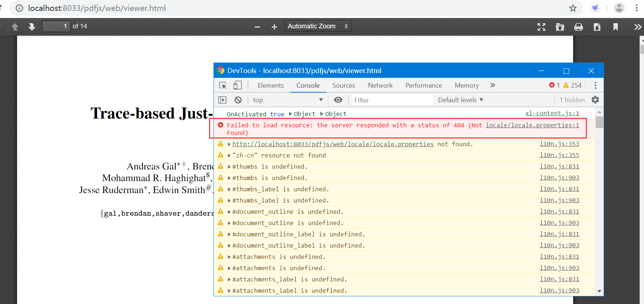644x304 pixels.
Task: Clear the console with the ban icon
Action: (x=238, y=100)
